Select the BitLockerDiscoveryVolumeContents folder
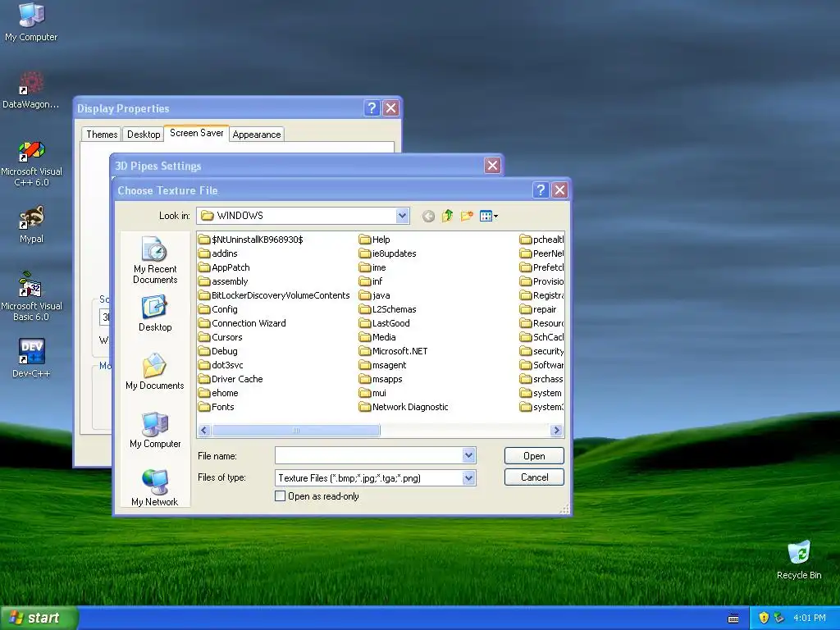Viewport: 840px width, 630px height. [274, 295]
